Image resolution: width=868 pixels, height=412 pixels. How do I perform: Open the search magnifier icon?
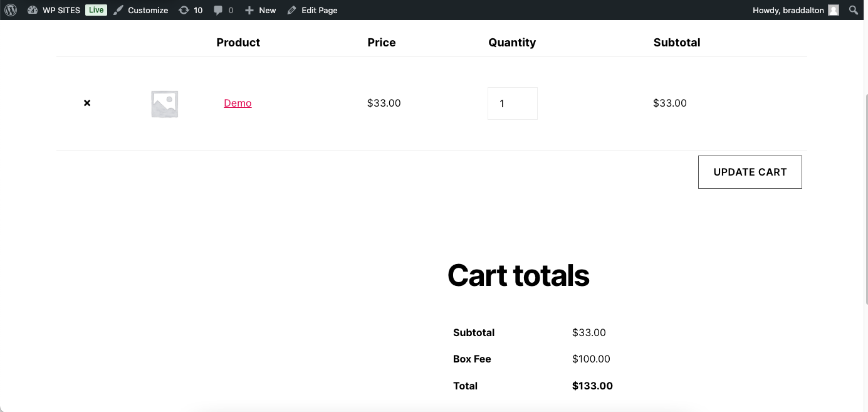coord(854,10)
